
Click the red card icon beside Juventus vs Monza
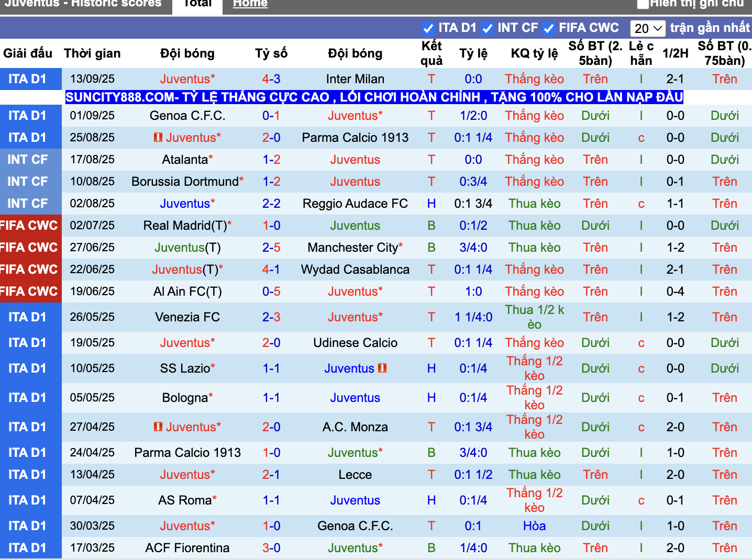[x=158, y=427]
